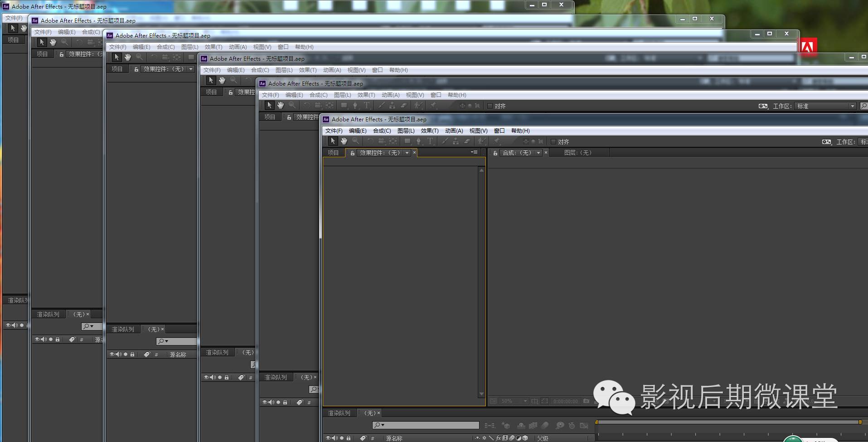Open the 50% magnification dropdown
Viewport: 868px width, 442px height.
click(x=514, y=401)
